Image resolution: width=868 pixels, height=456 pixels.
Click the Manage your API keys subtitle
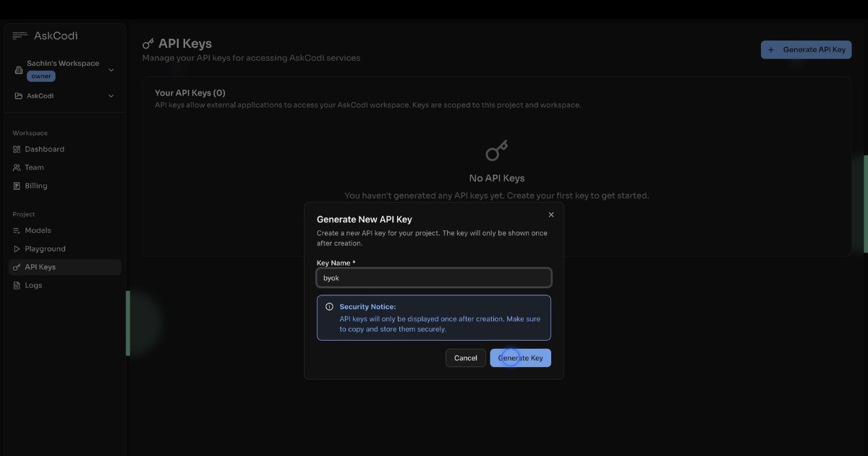(251, 58)
